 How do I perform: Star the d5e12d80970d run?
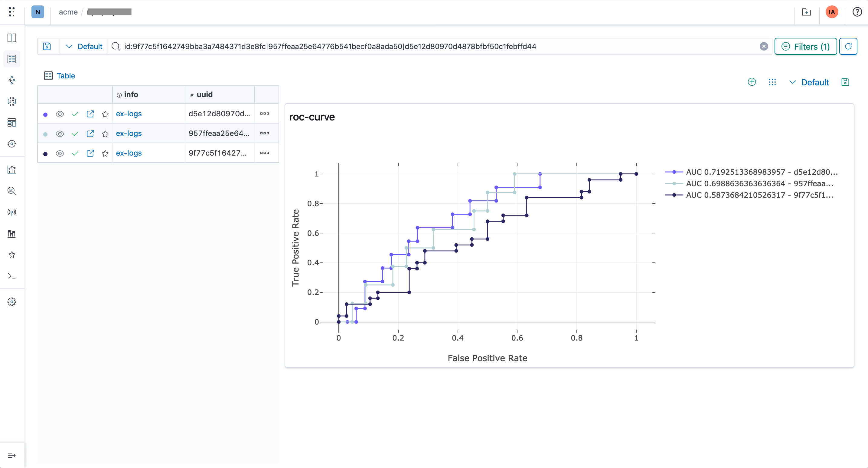click(105, 114)
